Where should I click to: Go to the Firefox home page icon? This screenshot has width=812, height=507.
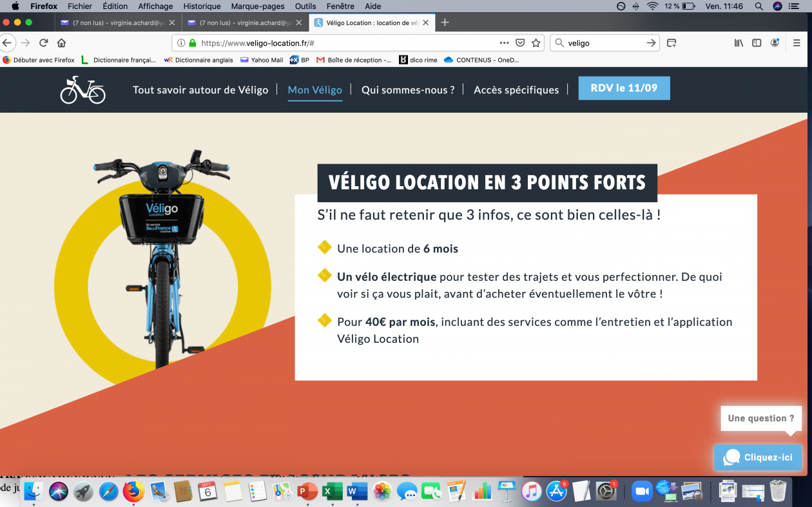click(61, 43)
